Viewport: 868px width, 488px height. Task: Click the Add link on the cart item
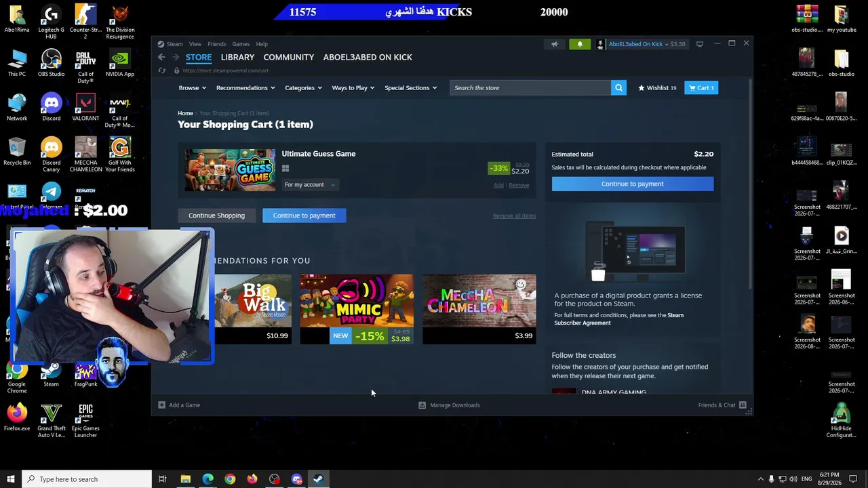[498, 185]
